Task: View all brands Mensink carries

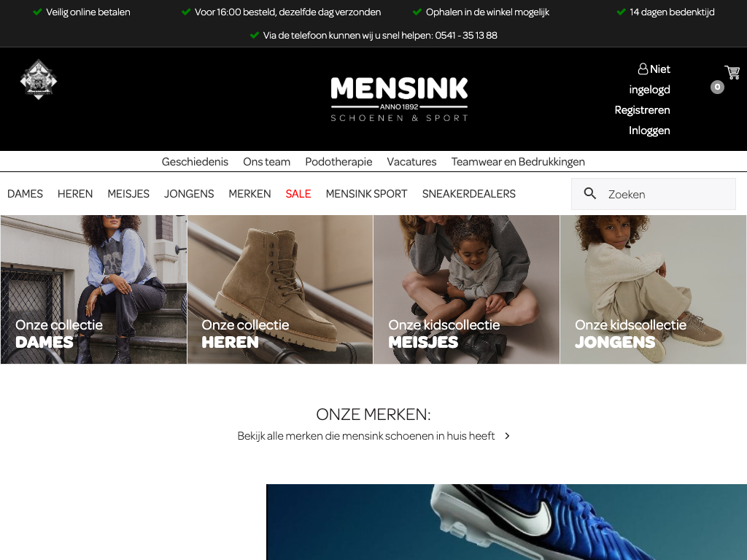Action: 366,436
